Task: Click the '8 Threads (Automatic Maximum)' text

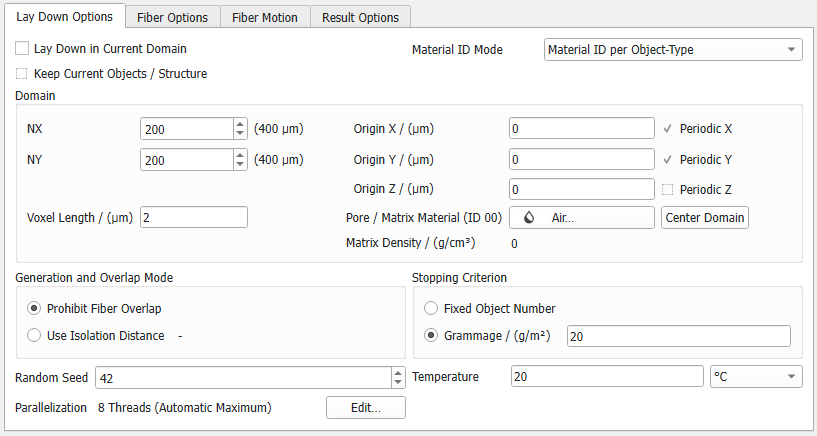Action: click(184, 407)
